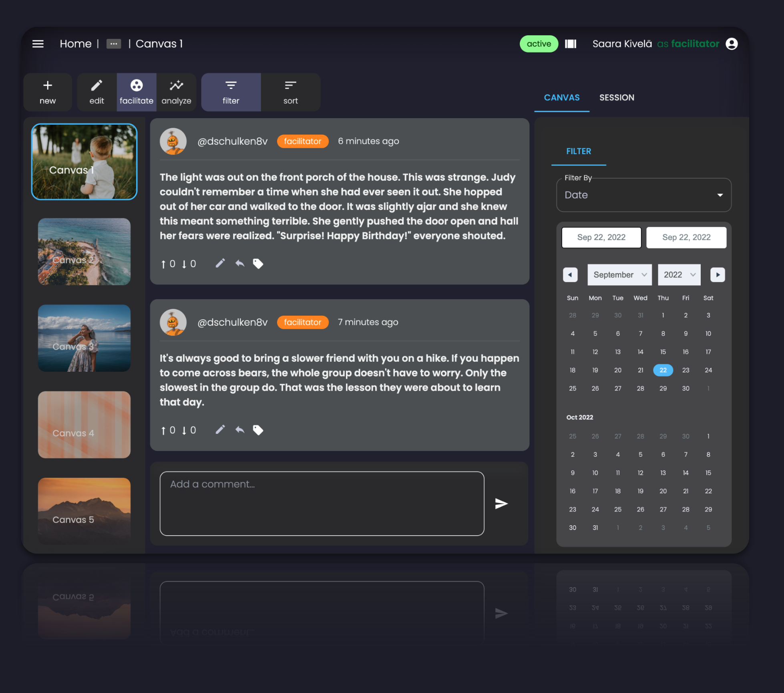Select the analyze tool
This screenshot has height=693, width=784.
tap(176, 92)
